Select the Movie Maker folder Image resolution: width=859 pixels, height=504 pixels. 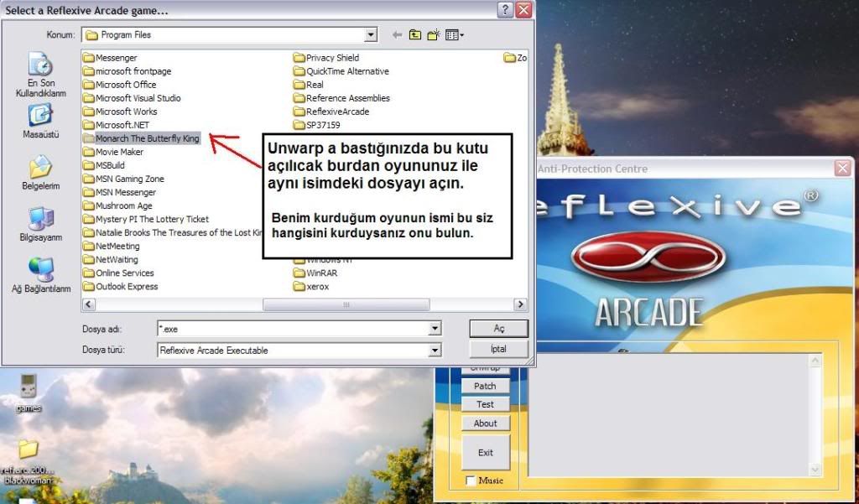[113, 152]
